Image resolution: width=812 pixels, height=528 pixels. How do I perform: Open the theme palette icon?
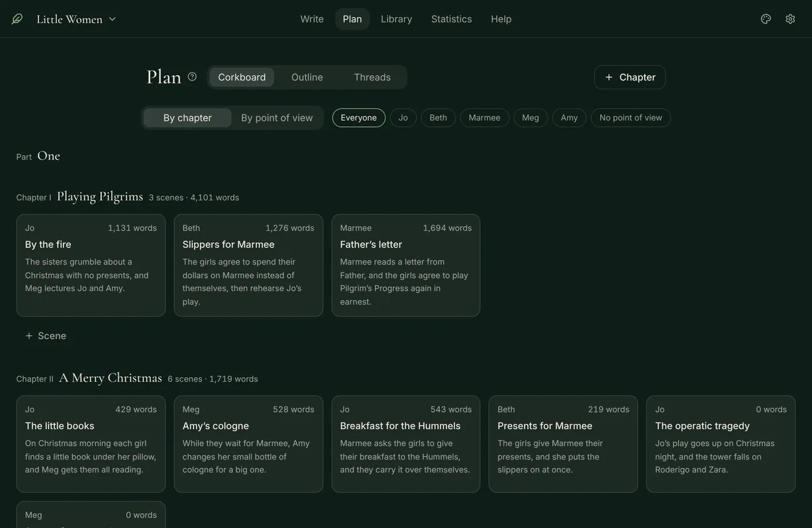(x=766, y=19)
